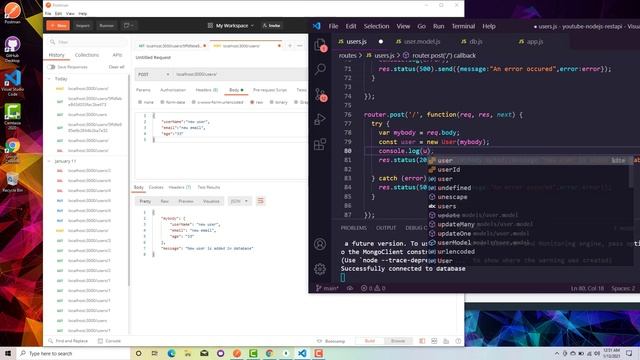640x360 pixels.
Task: Open the VS Code Search icon
Action: coord(320,69)
